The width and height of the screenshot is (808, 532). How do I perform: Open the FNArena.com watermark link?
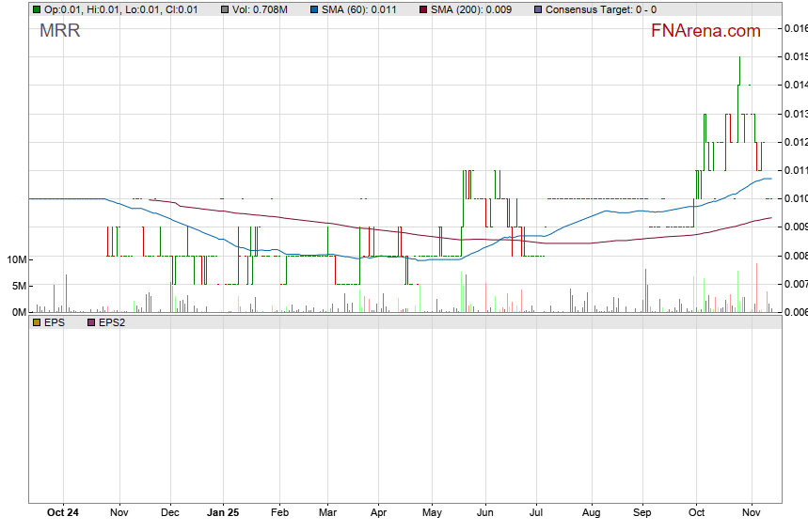(x=705, y=31)
